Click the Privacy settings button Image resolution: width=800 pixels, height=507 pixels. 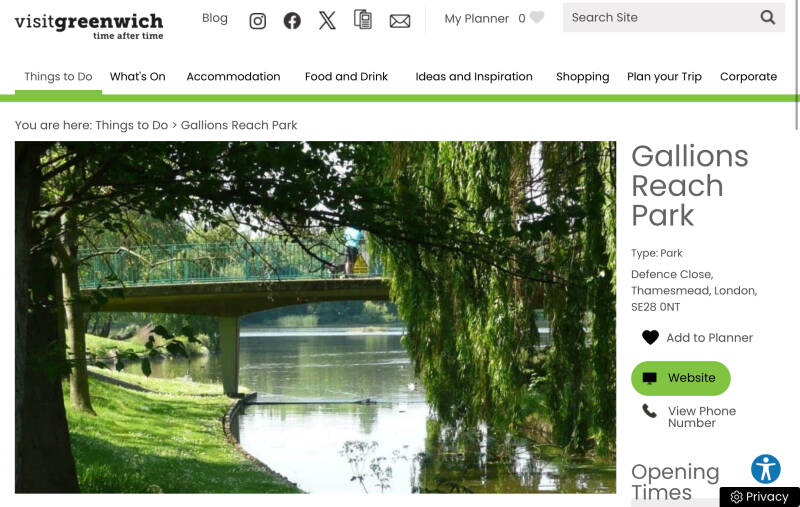click(x=760, y=497)
